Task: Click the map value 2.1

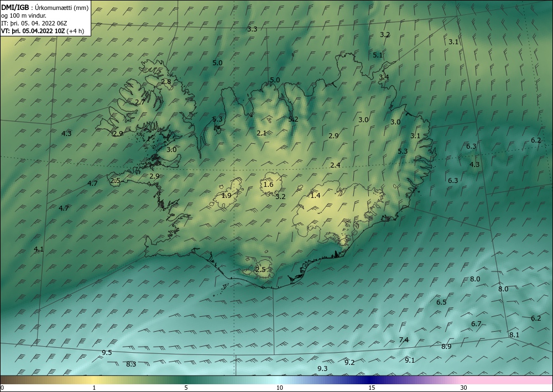Action: point(262,133)
